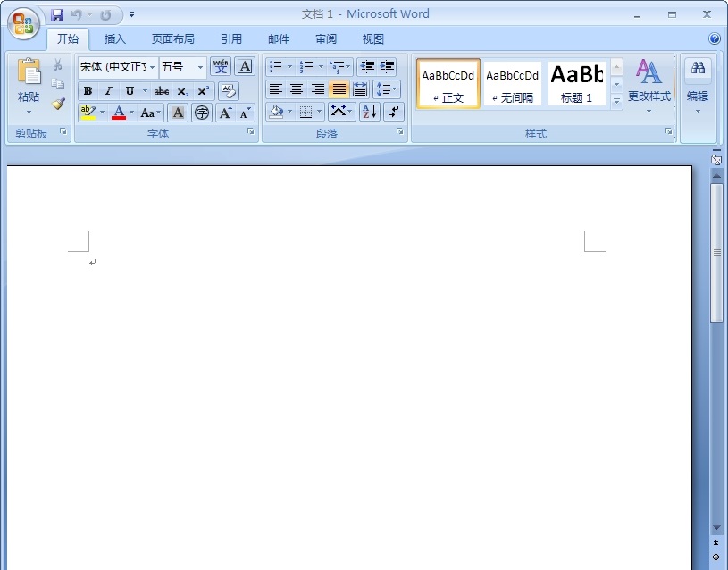Image resolution: width=728 pixels, height=570 pixels.
Task: Apply the 正文 style
Action: (448, 84)
